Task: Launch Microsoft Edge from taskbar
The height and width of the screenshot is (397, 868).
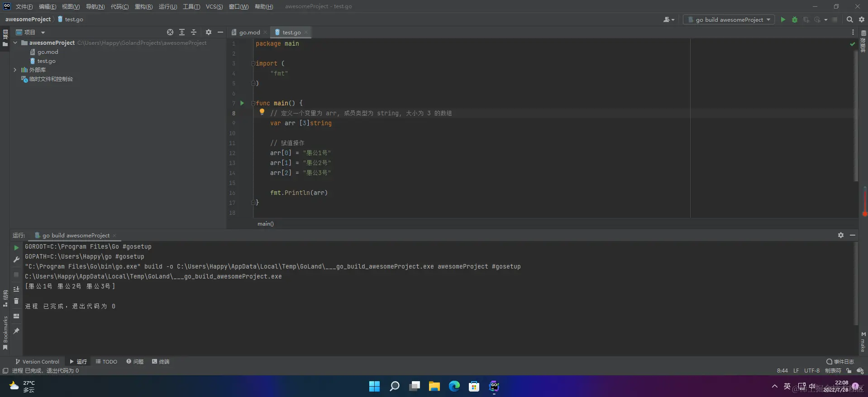Action: click(454, 386)
